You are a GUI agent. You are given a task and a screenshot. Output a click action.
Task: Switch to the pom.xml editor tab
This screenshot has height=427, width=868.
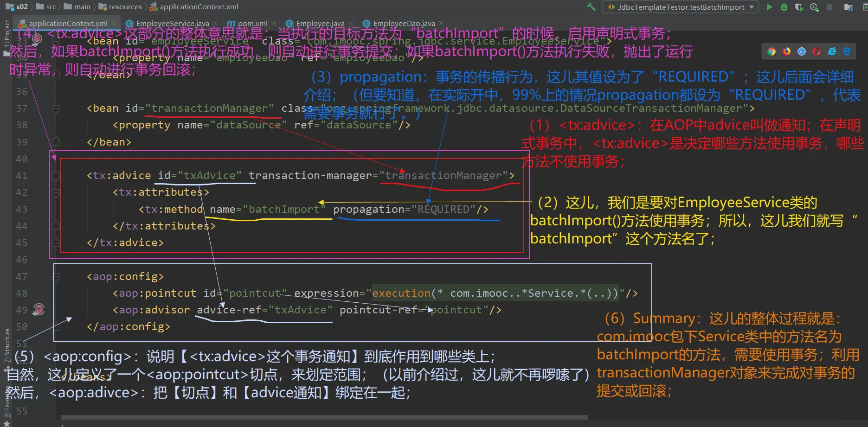[x=252, y=23]
